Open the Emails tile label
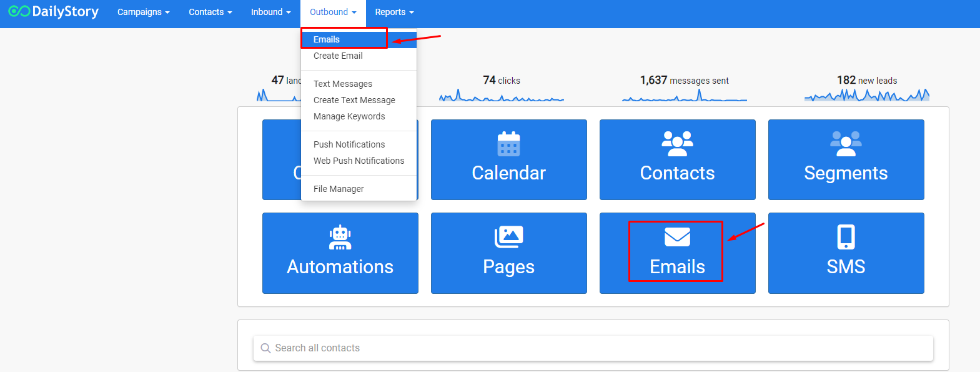 coord(677,267)
